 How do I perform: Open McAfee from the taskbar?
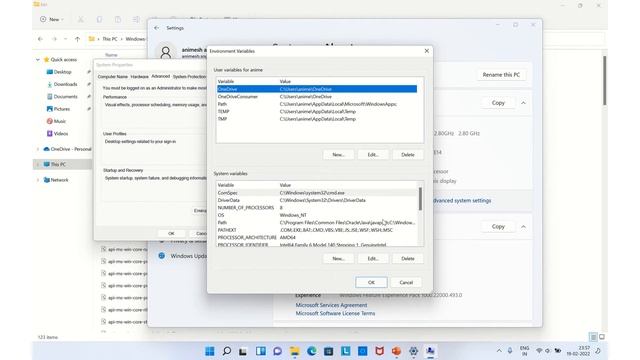click(379, 351)
